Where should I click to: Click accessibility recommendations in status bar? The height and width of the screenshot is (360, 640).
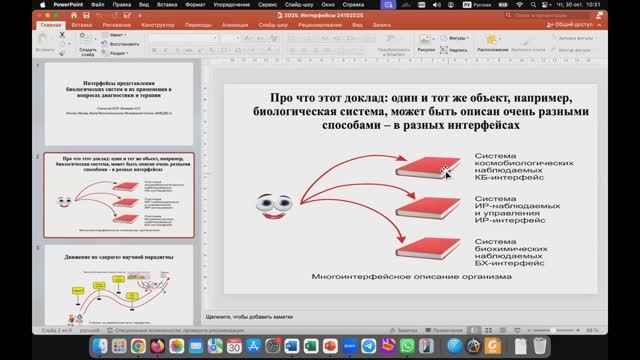(x=176, y=330)
